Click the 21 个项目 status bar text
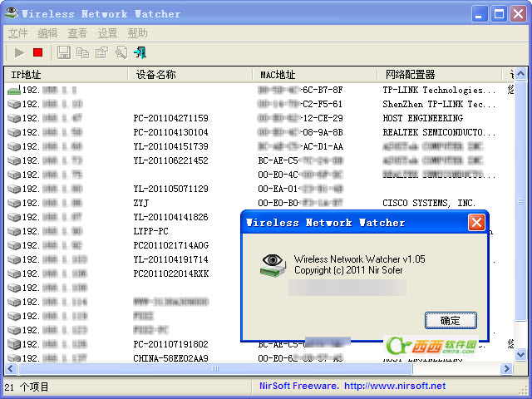The height and width of the screenshot is (399, 532). [27, 387]
